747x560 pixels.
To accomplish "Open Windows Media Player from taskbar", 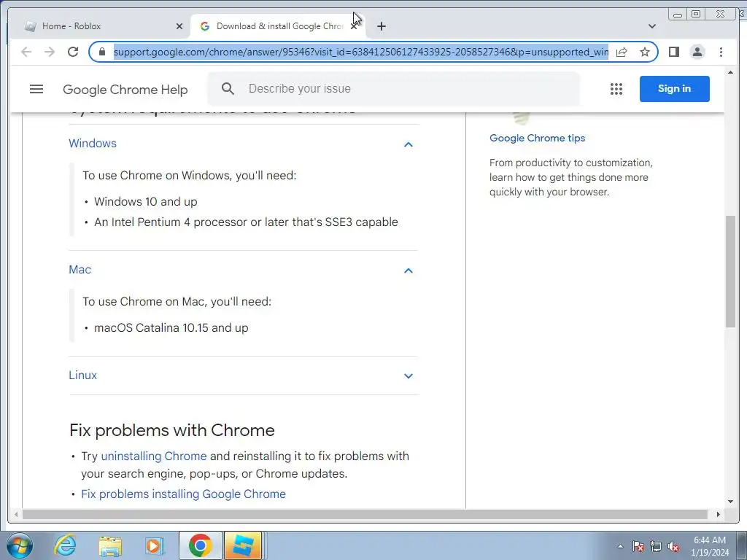I will tap(155, 545).
